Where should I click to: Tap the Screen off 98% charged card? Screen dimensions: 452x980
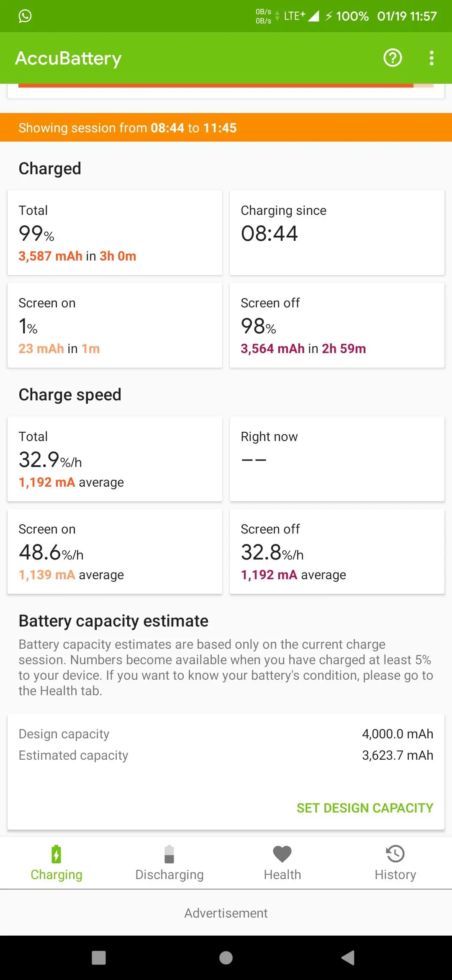pos(337,325)
